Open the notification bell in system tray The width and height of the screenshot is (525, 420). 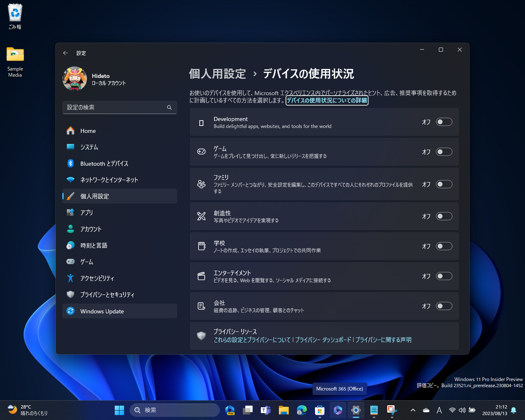(514, 410)
